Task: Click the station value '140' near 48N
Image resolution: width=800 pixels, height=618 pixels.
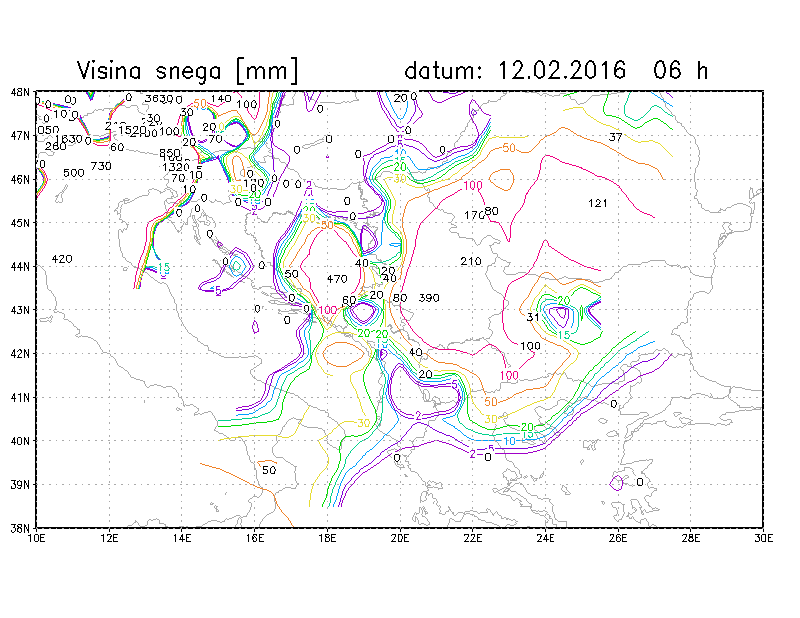Action: click(221, 98)
